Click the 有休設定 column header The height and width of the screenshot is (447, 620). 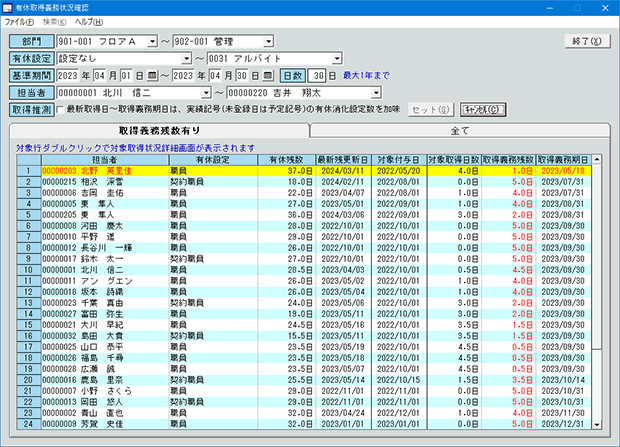click(213, 160)
